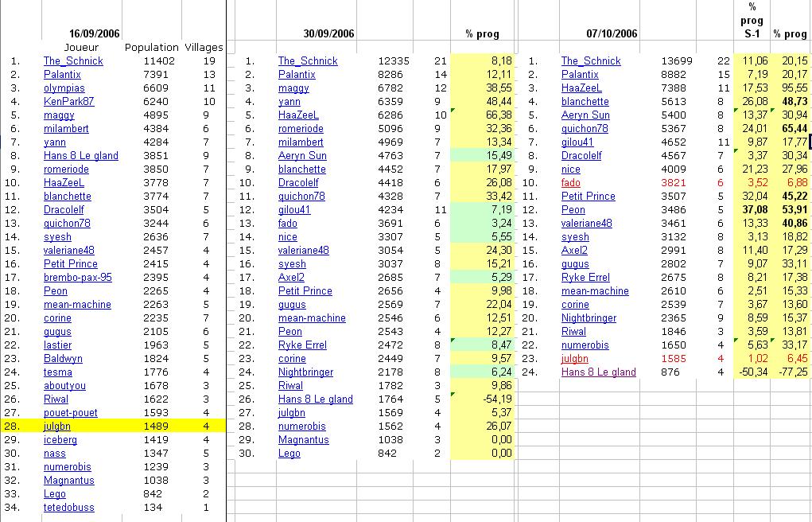Click Lego link in the 30/09/2006 table

[x=289, y=453]
